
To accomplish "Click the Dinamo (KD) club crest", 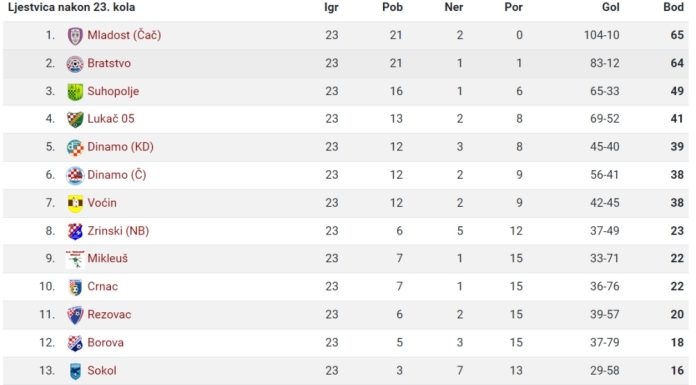I will [x=75, y=147].
